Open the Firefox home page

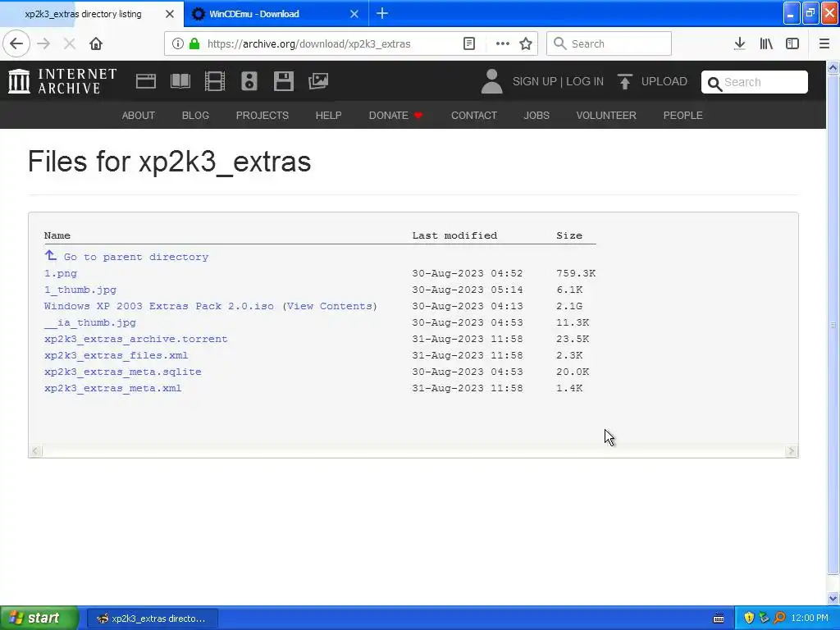pos(96,43)
